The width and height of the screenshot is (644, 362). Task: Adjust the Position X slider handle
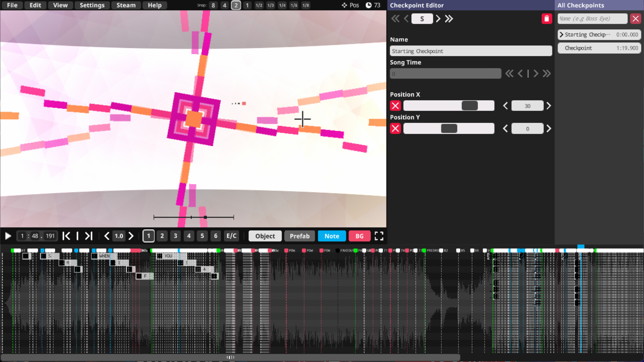point(470,106)
